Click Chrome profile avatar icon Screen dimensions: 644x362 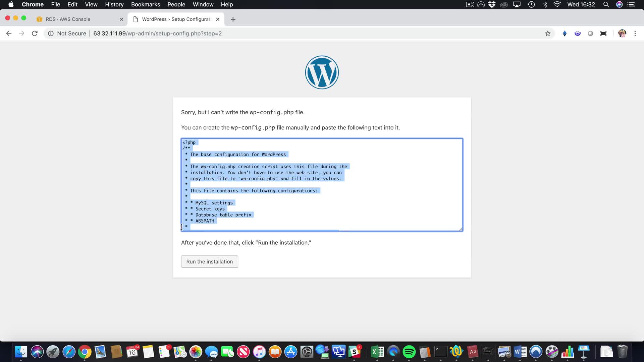622,34
